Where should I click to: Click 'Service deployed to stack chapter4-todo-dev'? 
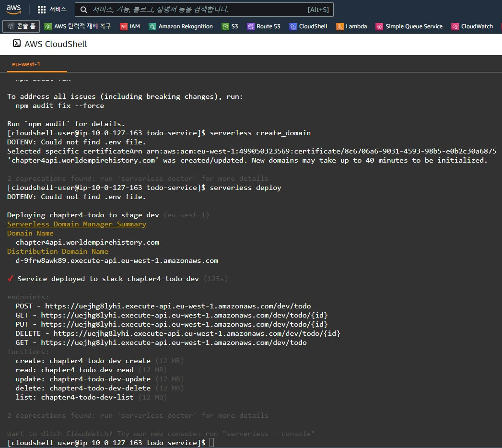click(108, 279)
